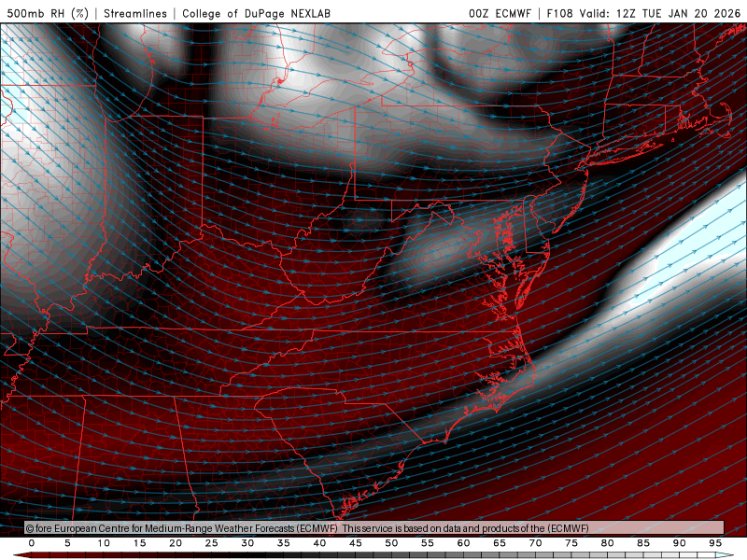The height and width of the screenshot is (560, 747).
Task: Click the "F108 Valid: 12Z TUE JAN 20 2026" text
Action: [643, 13]
